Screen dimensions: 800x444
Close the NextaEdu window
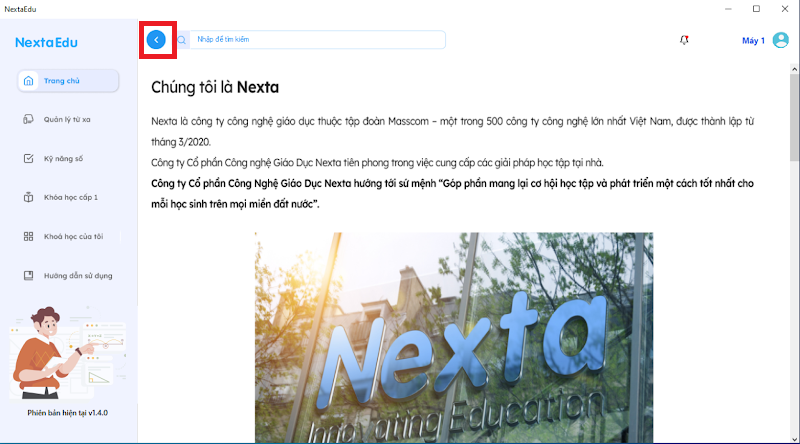pos(785,9)
